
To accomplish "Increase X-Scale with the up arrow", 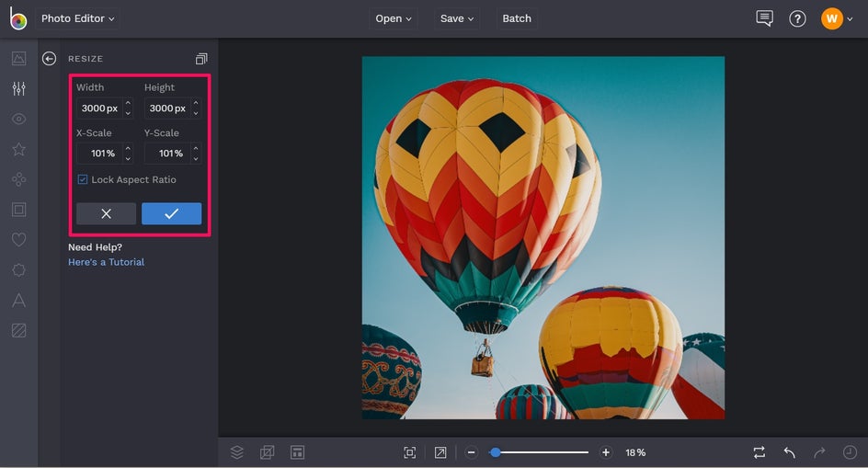I will pos(128,148).
